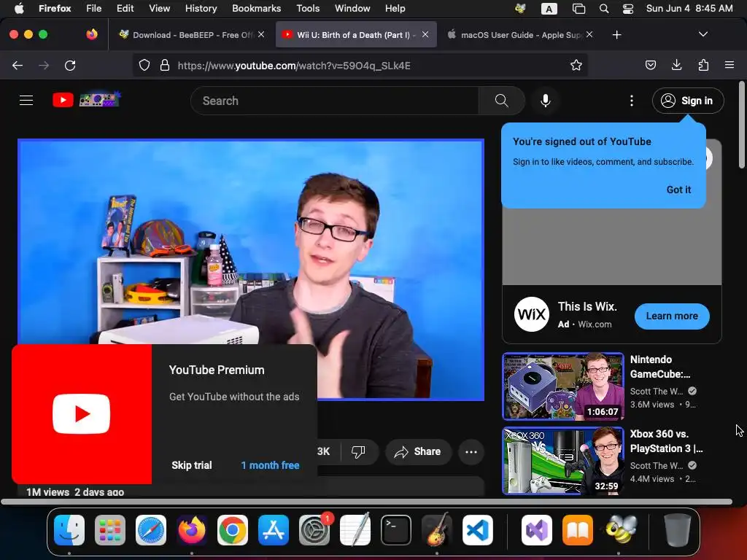Screen dimensions: 747x560
Task: Click the YouTube logo home icon
Action: (x=63, y=100)
